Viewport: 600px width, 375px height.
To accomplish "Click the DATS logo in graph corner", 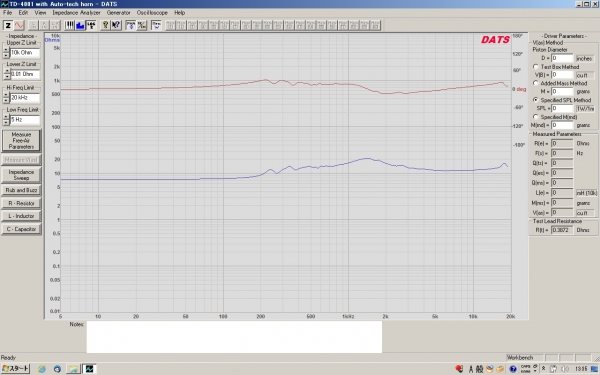I will pos(495,40).
